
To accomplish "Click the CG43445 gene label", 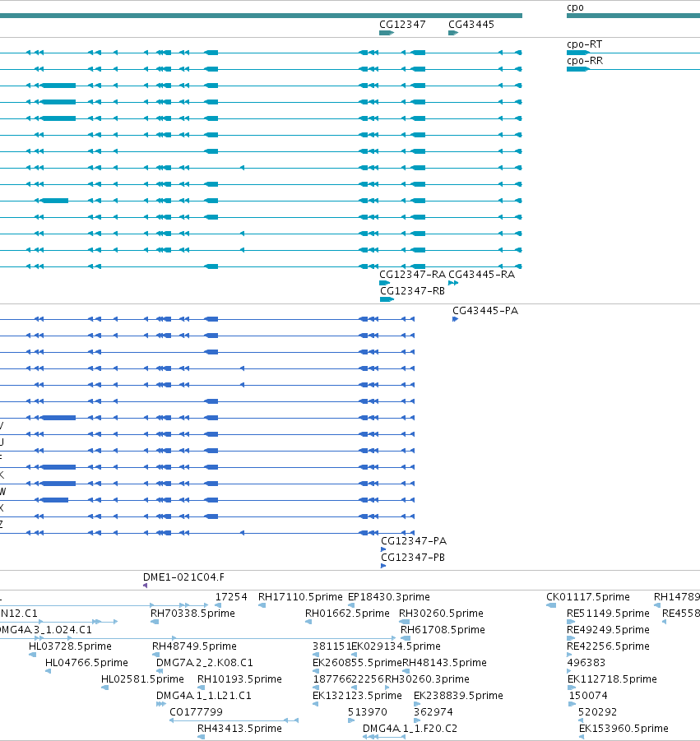I will (471, 25).
